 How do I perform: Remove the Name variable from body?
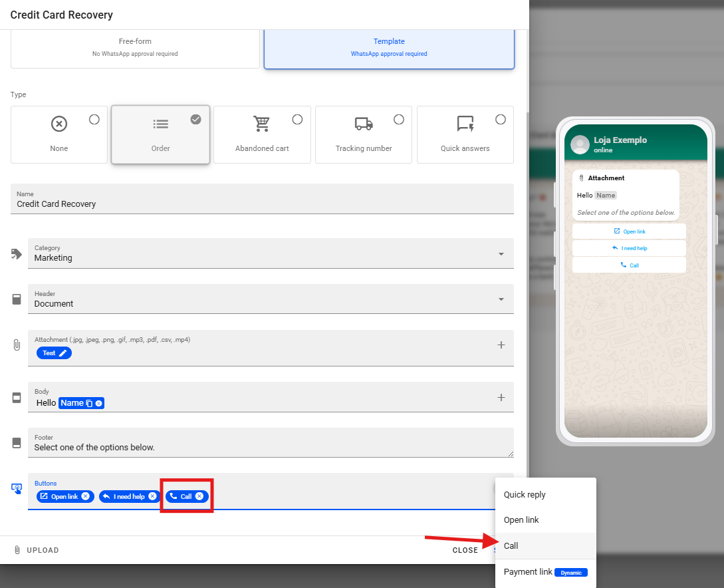(99, 403)
